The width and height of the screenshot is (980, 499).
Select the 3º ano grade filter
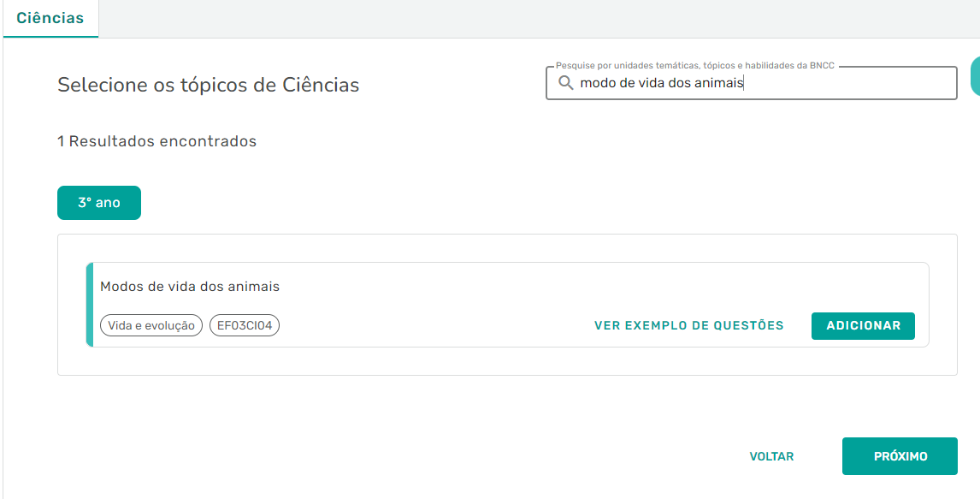tap(99, 203)
